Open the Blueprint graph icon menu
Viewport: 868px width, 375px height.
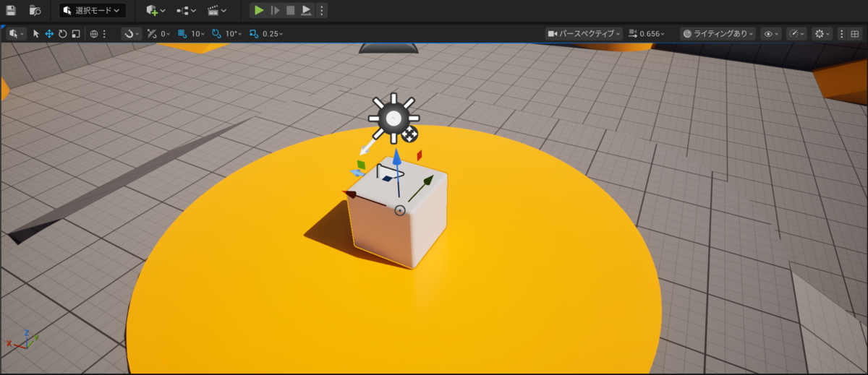point(186,10)
